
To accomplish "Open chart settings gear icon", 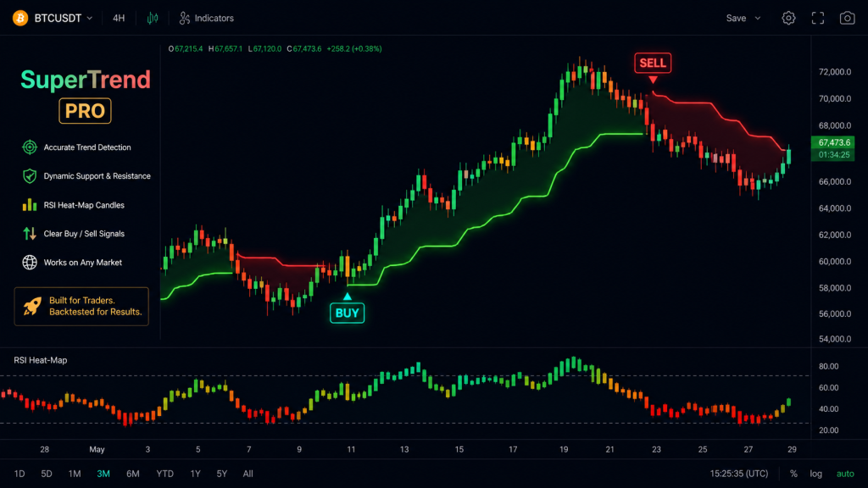I will [788, 19].
